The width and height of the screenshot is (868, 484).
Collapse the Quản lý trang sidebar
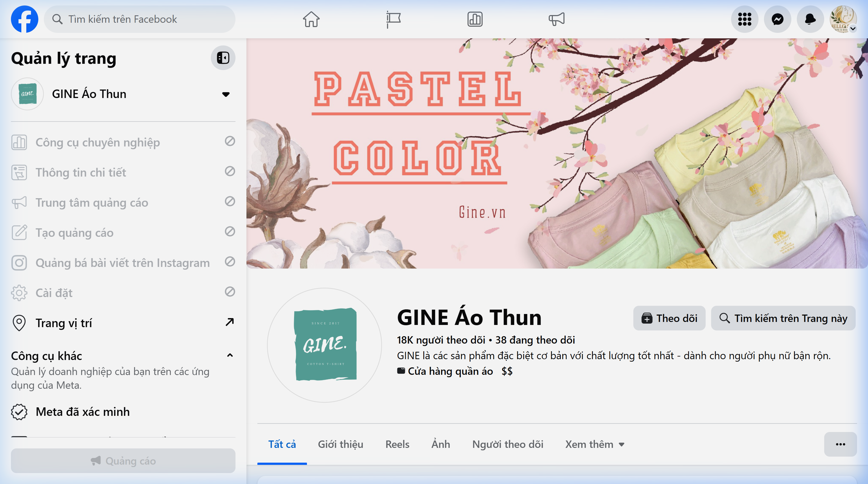pyautogui.click(x=223, y=57)
